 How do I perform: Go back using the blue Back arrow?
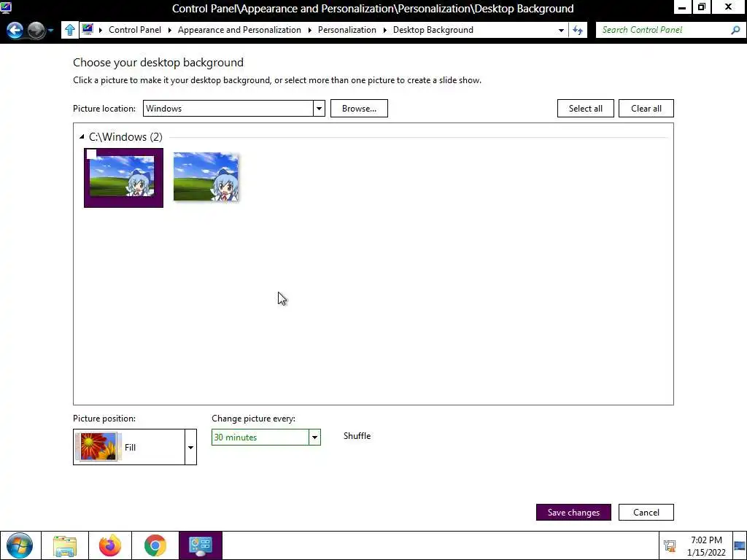pyautogui.click(x=15, y=30)
